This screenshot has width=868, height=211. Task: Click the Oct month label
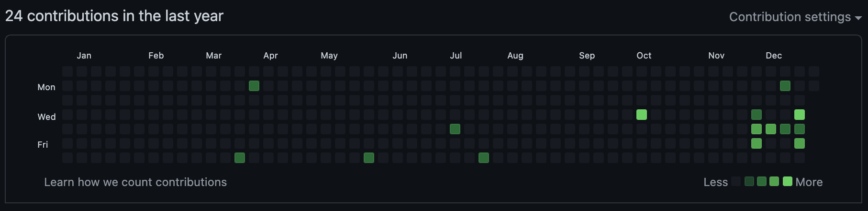[644, 56]
